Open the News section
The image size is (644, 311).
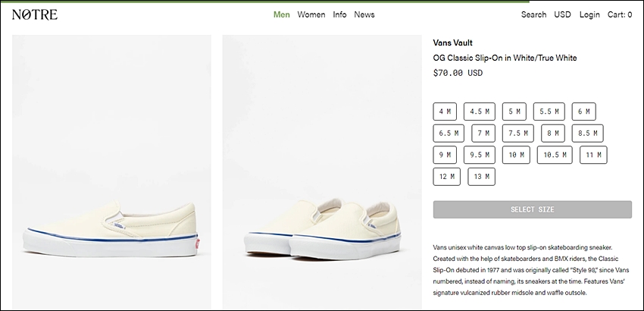tap(364, 14)
